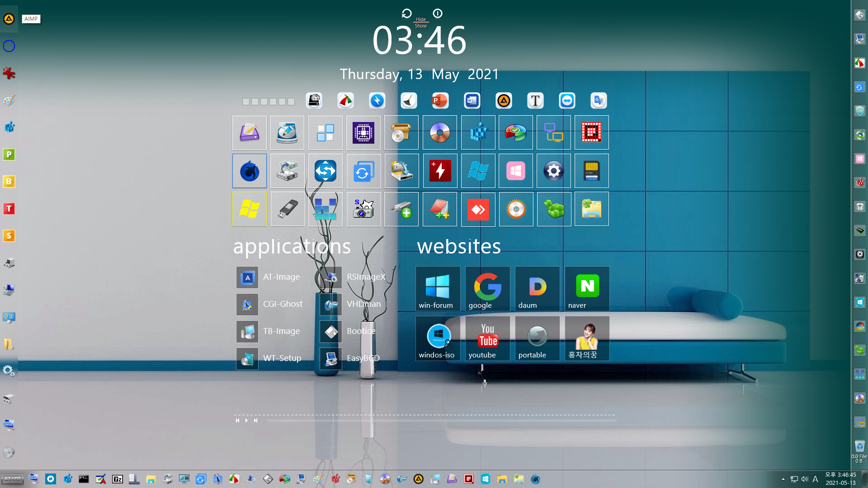Click the START button on taskbar

12,479
